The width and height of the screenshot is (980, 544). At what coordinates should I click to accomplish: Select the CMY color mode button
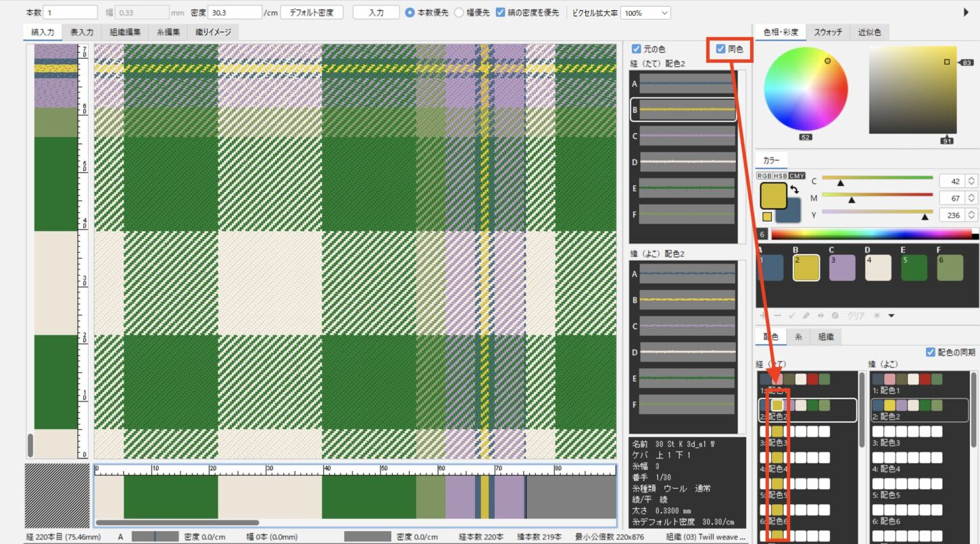[x=798, y=176]
